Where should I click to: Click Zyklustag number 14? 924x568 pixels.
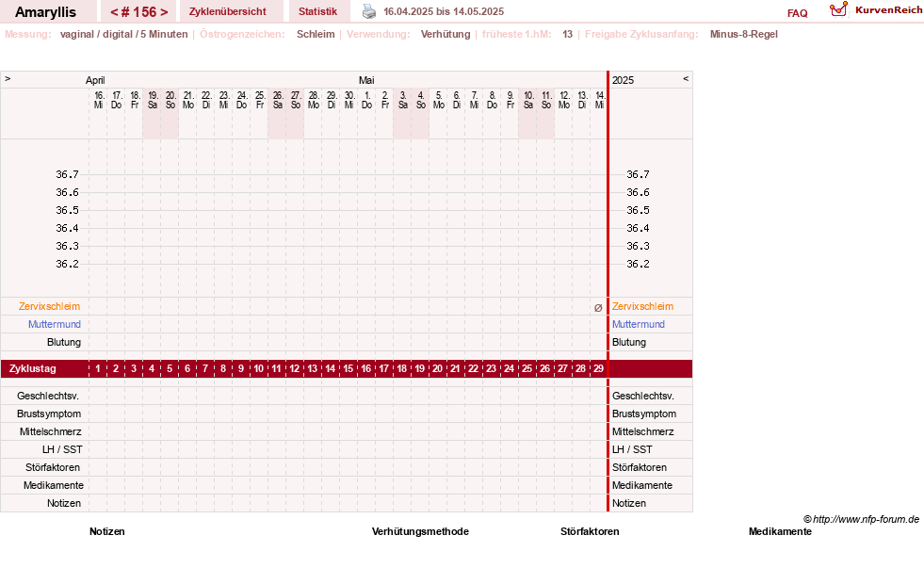[x=330, y=369]
